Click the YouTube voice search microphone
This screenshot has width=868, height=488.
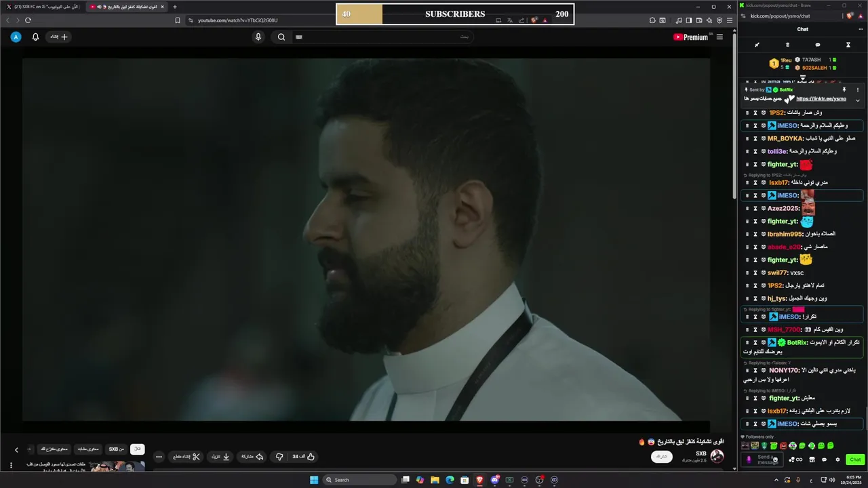[x=258, y=37]
